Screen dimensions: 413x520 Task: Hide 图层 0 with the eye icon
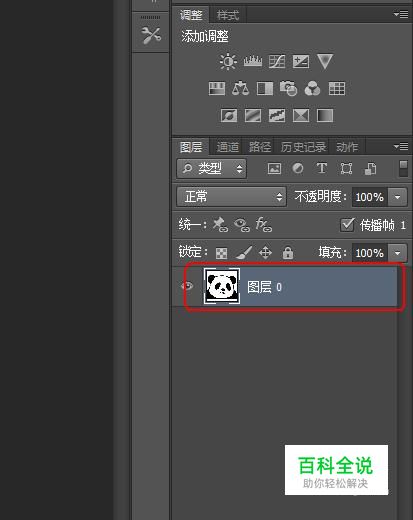[x=187, y=286]
